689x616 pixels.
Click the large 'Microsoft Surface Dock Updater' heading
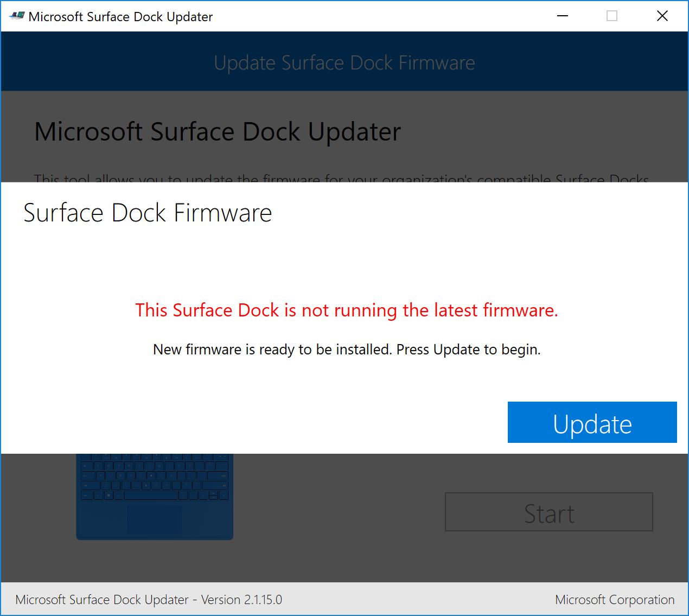click(218, 132)
